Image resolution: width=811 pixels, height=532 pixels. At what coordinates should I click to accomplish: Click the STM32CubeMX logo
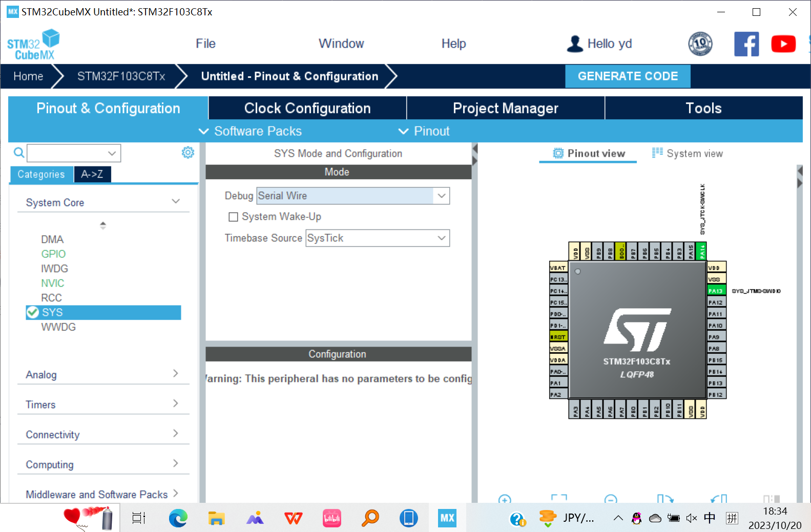point(33,45)
